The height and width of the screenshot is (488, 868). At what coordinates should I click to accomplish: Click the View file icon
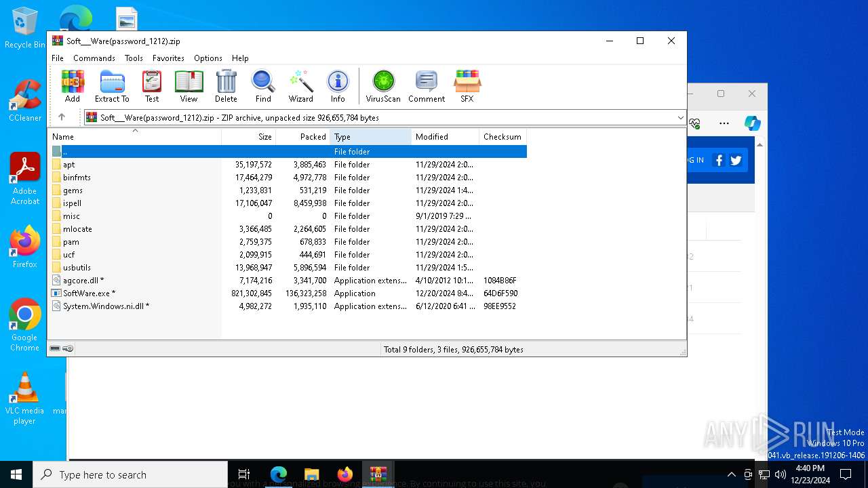point(189,86)
